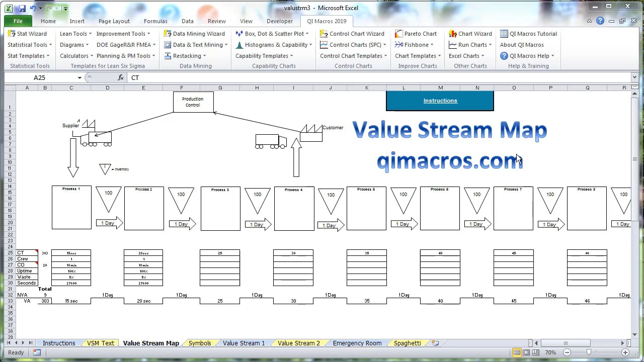Open Control Charts (SPC) menu

pyautogui.click(x=354, y=45)
